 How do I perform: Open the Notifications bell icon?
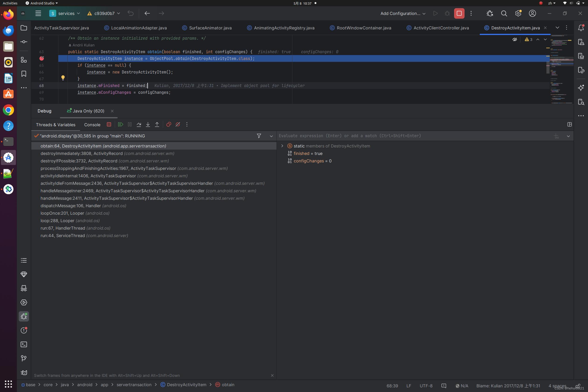tap(581, 28)
